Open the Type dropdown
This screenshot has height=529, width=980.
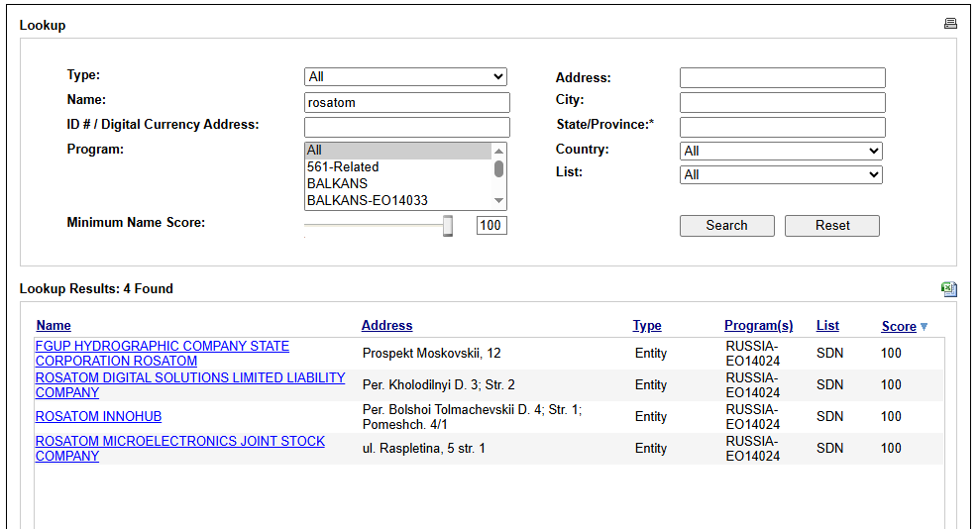point(405,77)
